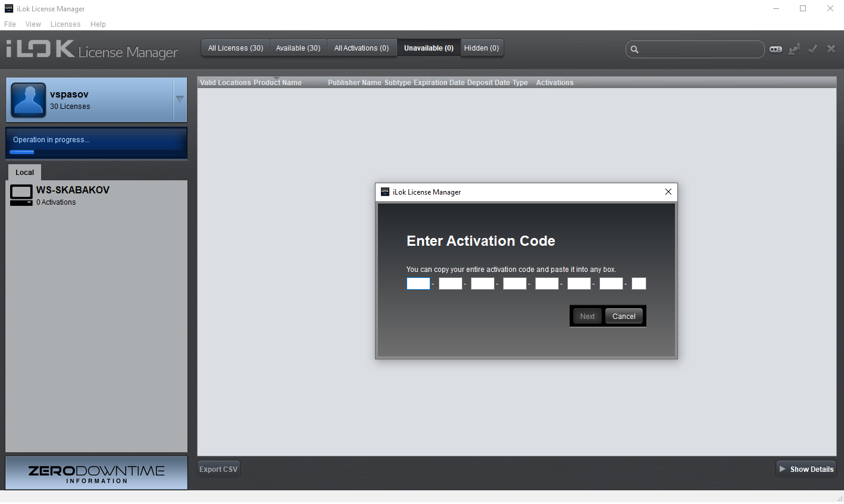The image size is (844, 504).
Task: Click the iLok app icon in main title bar
Action: 9,8
